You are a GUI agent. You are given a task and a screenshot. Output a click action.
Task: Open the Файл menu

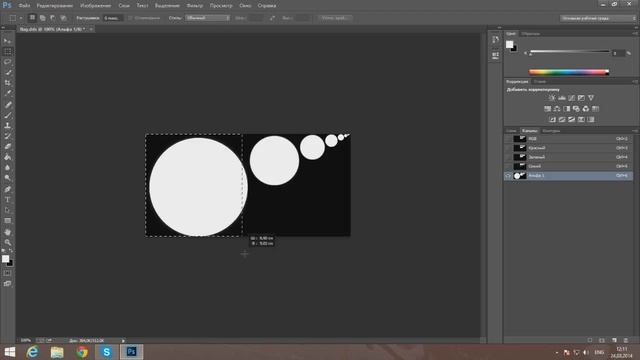click(x=24, y=6)
